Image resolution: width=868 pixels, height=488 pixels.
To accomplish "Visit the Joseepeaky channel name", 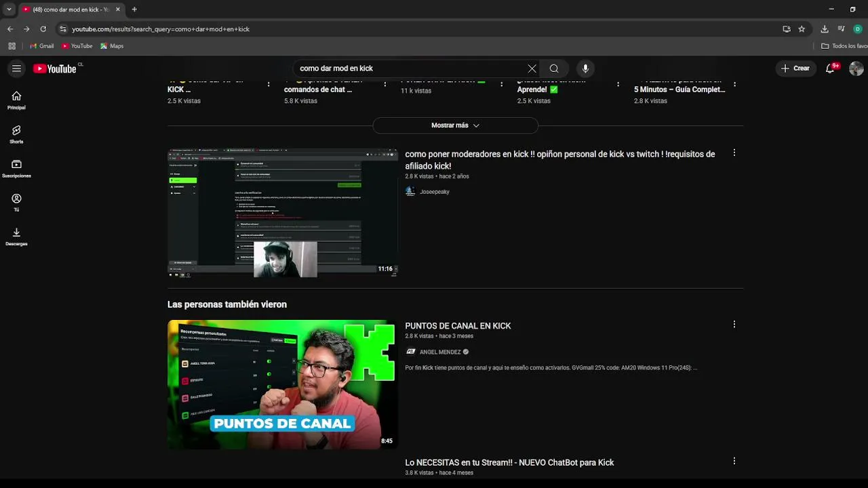I will pyautogui.click(x=434, y=192).
